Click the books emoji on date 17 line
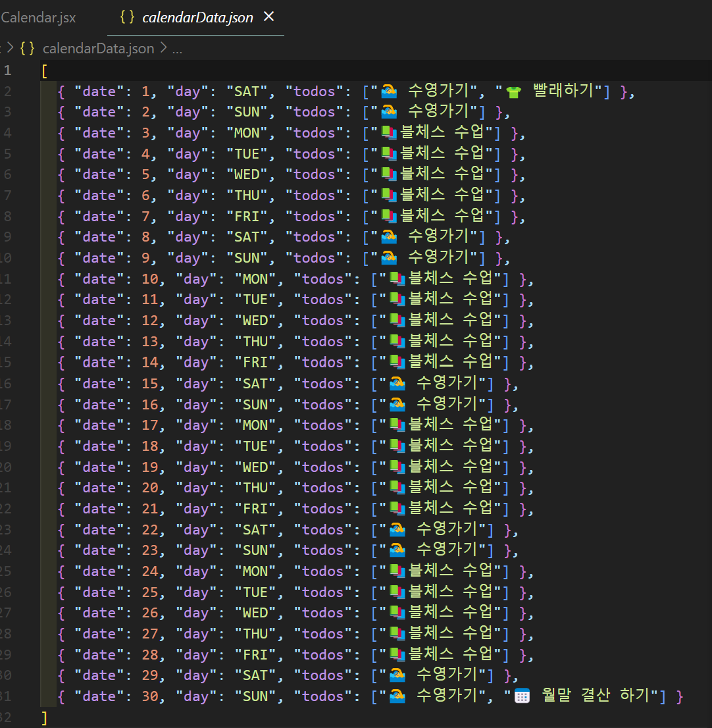Viewport: 712px width, 728px height. [397, 425]
